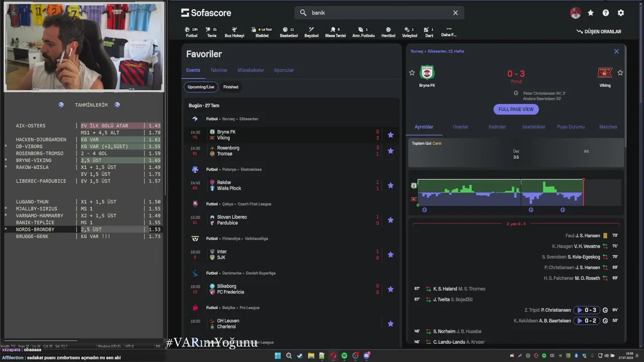
Task: Open the Beyzbol category
Action: [311, 32]
